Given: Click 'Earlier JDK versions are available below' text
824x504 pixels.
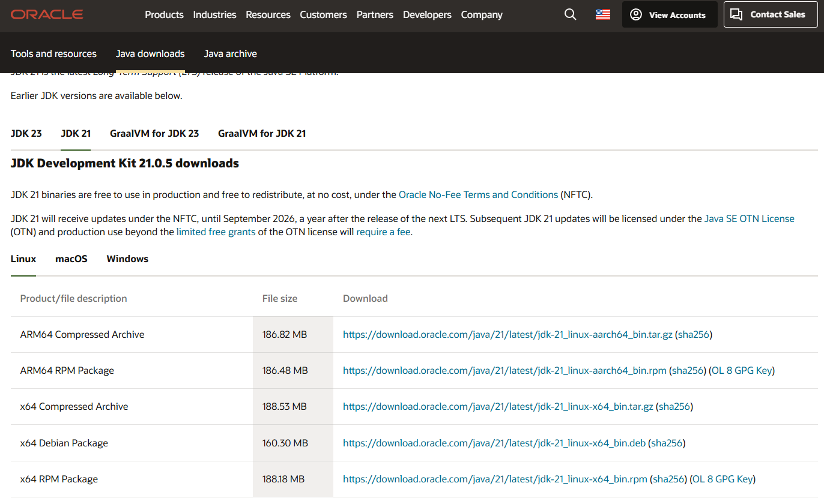Looking at the screenshot, I should tap(97, 95).
